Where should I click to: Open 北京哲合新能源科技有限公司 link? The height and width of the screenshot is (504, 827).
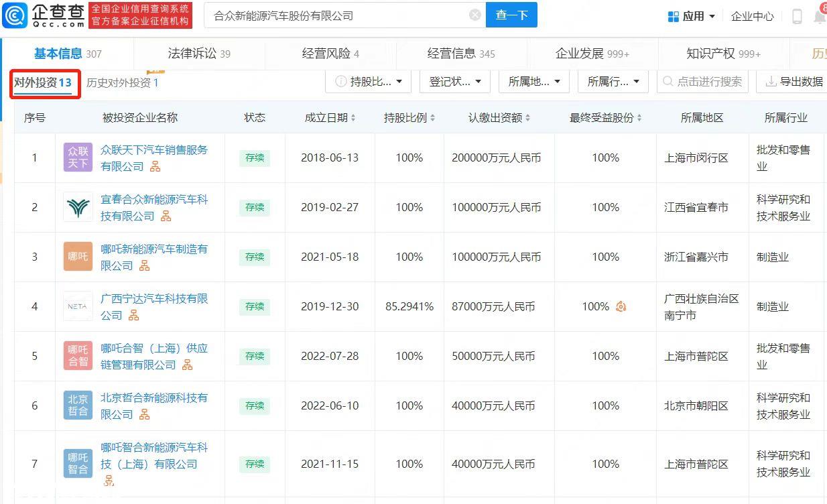point(154,405)
